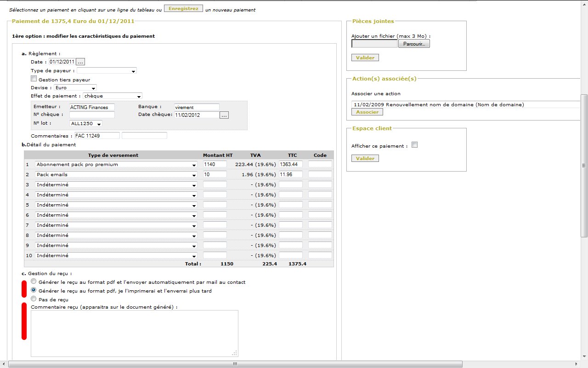588x368 pixels.
Task: Select the Pas de reçu radio option
Action: tap(34, 299)
